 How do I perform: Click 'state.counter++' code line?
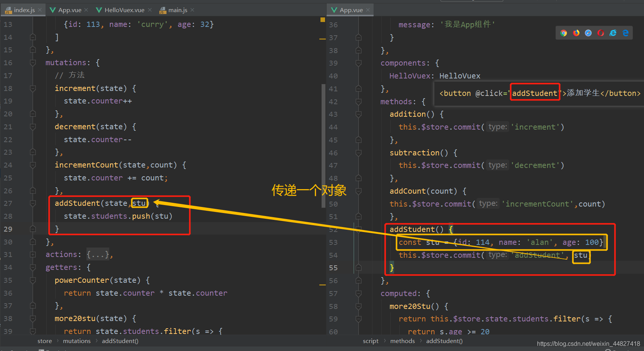tap(98, 101)
